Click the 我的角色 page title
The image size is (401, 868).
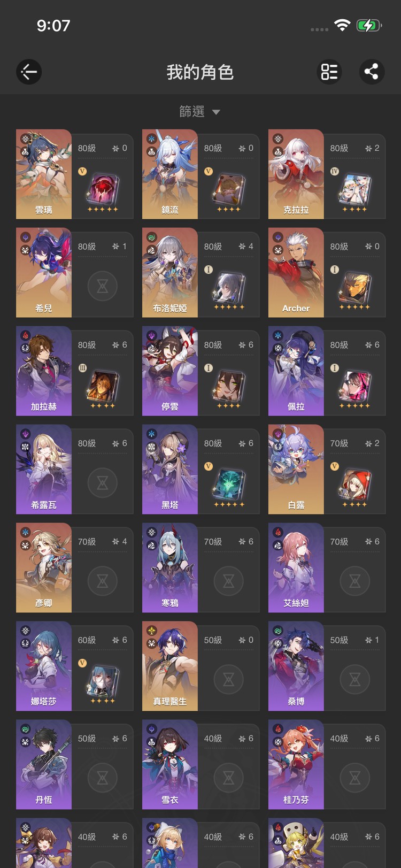pos(200,72)
